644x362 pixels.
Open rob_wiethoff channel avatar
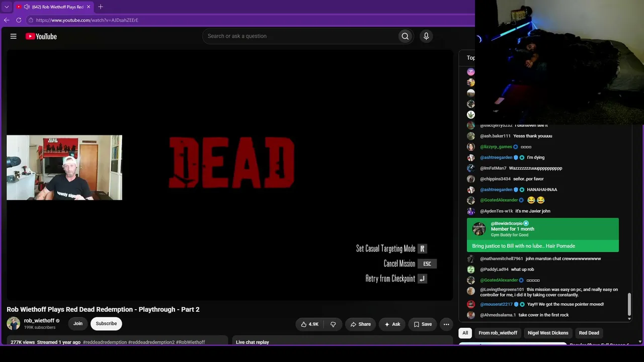pos(14,323)
